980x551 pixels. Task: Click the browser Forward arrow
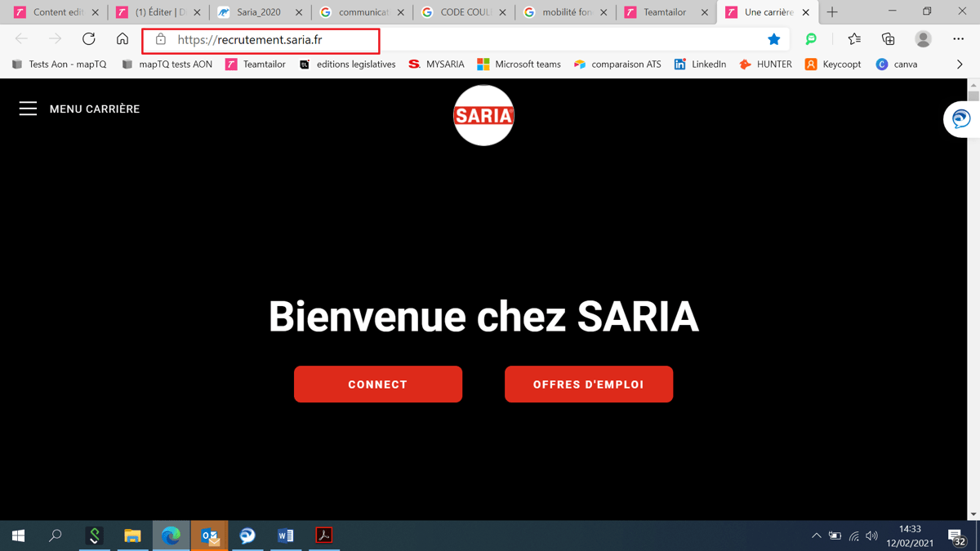(x=55, y=39)
